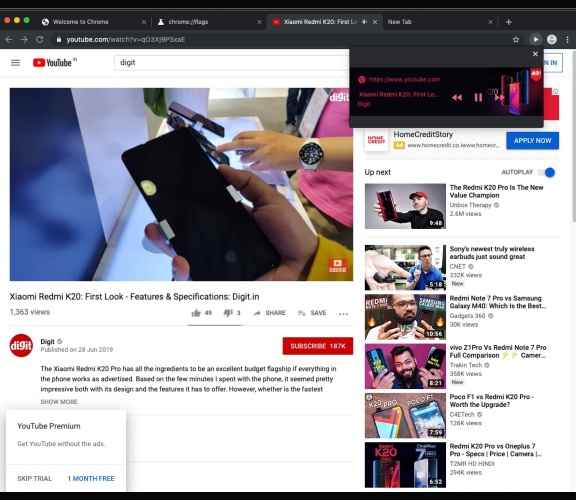The height and width of the screenshot is (500, 576).
Task: Open Redmi Note 7 Pro vs Samsung thumbnail
Action: 405,317
